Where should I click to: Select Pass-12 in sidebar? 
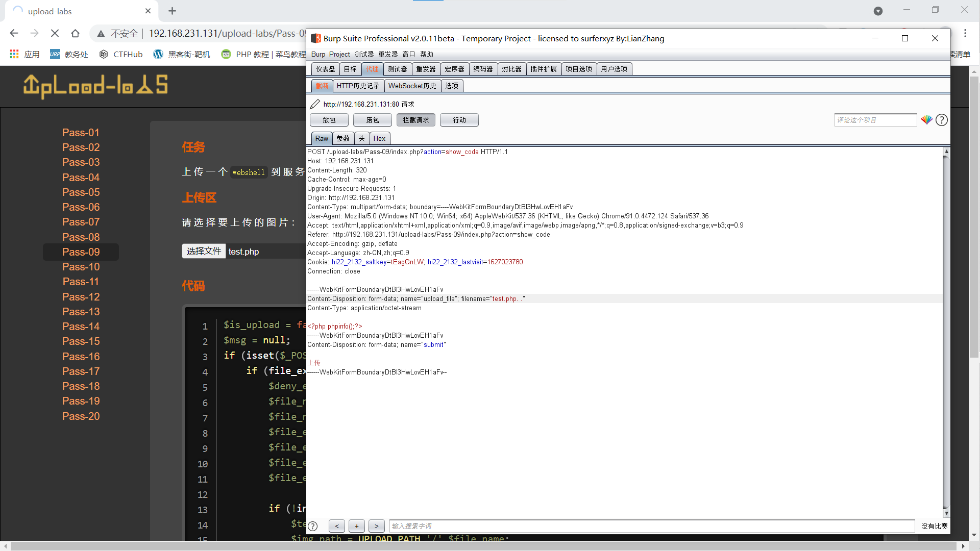click(81, 297)
